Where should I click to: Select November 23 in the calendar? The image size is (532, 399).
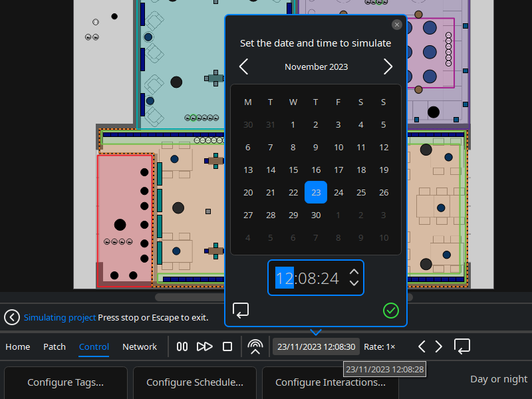coord(316,192)
